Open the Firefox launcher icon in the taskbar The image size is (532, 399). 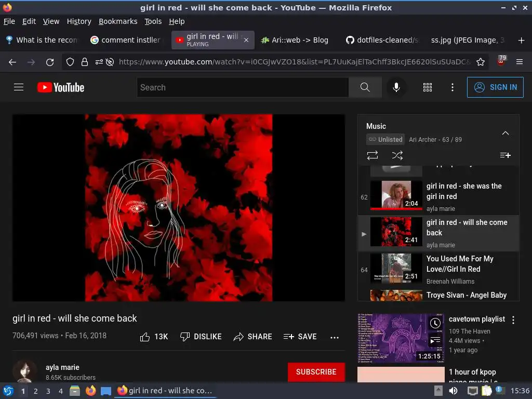click(90, 391)
